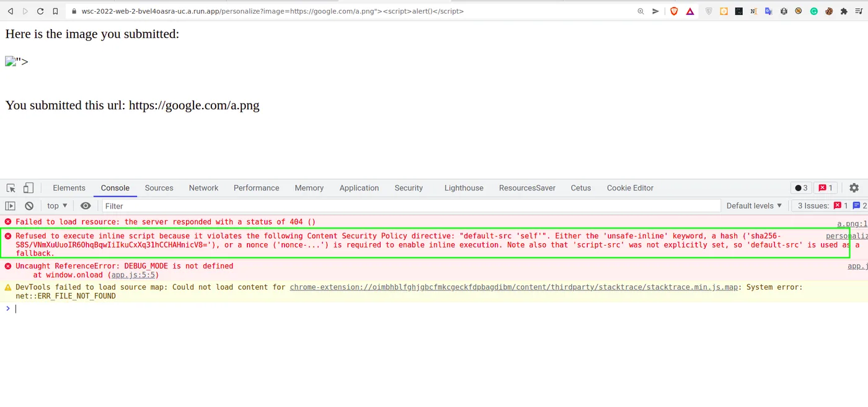Click the gray shield extension icon
Image resolution: width=868 pixels, height=407 pixels.
(x=709, y=11)
